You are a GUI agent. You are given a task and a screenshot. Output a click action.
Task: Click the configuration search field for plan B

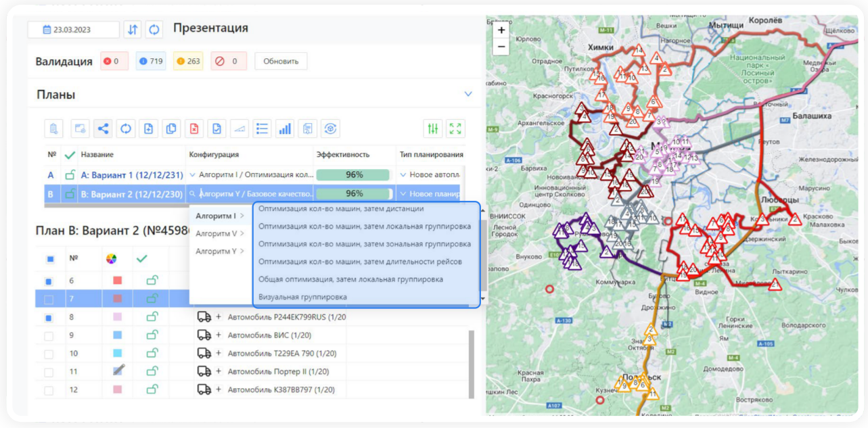251,193
